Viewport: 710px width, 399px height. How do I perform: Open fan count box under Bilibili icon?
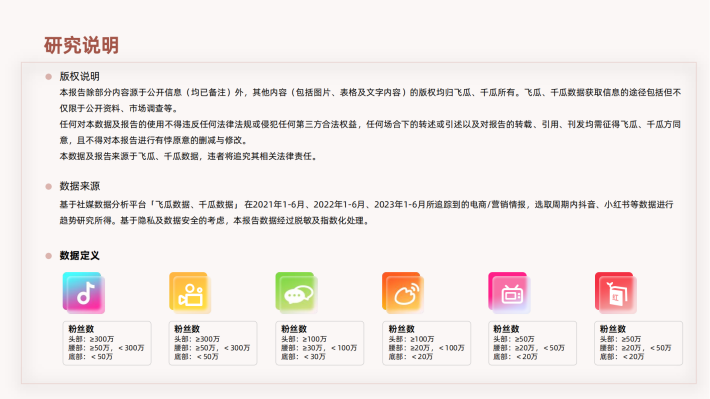(532, 343)
